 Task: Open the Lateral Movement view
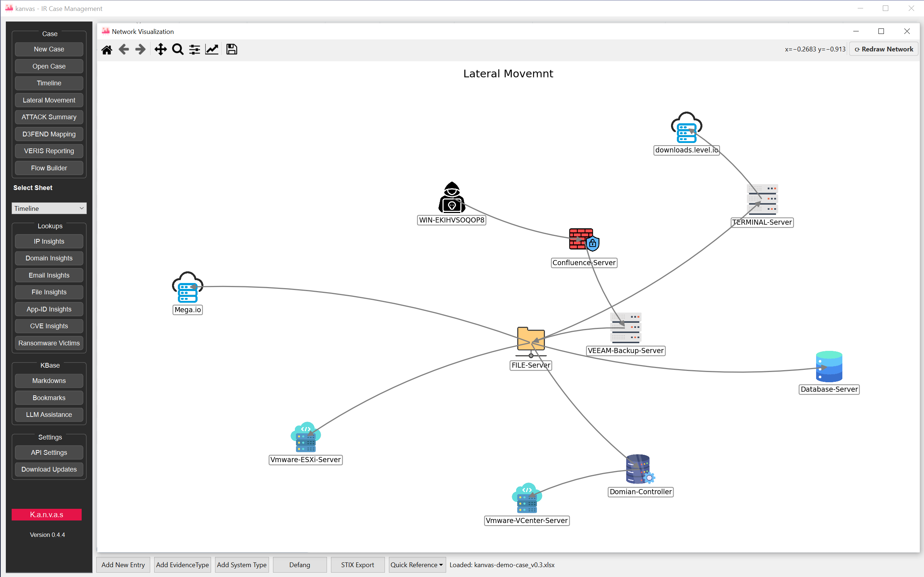[49, 100]
